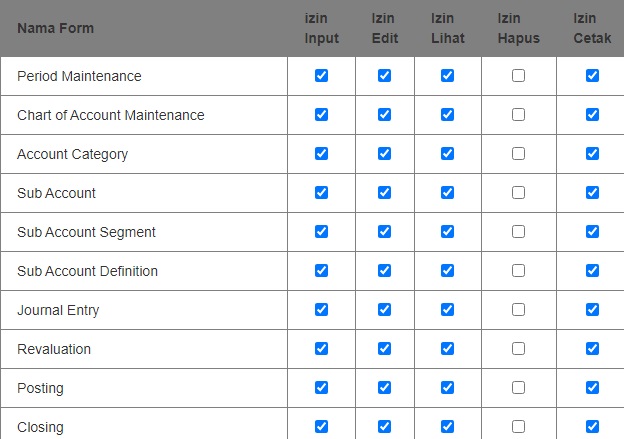The width and height of the screenshot is (624, 439).
Task: Check Izin Hapus for Posting
Action: pyautogui.click(x=518, y=388)
